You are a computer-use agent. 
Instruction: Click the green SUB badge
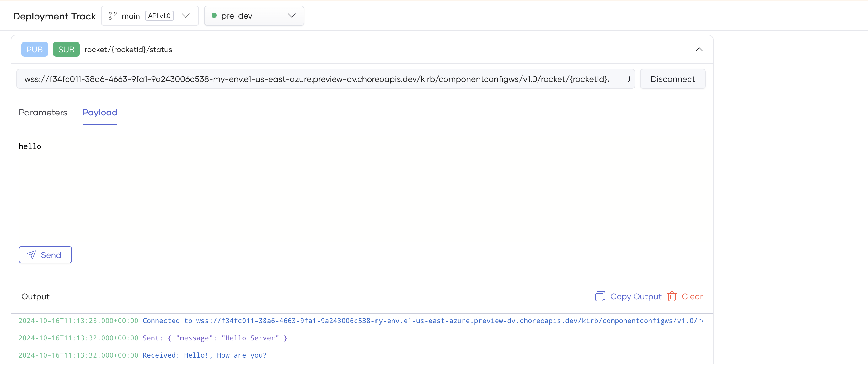click(66, 50)
